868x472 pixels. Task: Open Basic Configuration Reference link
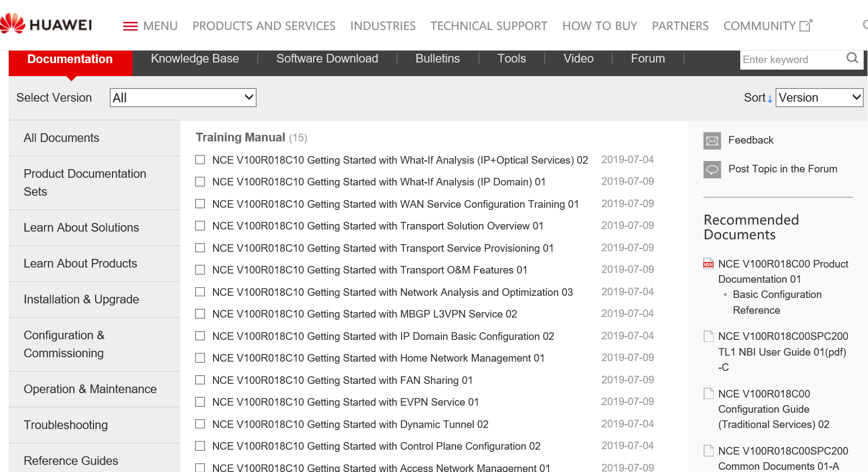coord(777,302)
